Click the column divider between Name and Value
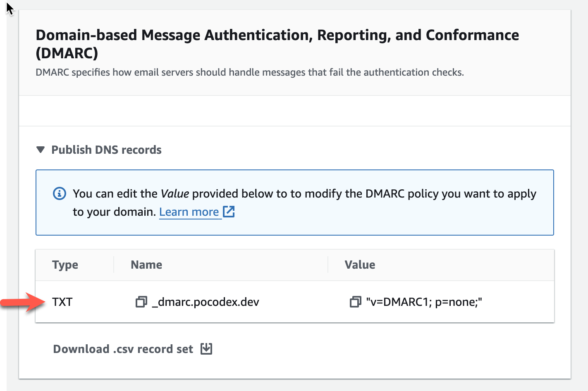 (x=328, y=265)
